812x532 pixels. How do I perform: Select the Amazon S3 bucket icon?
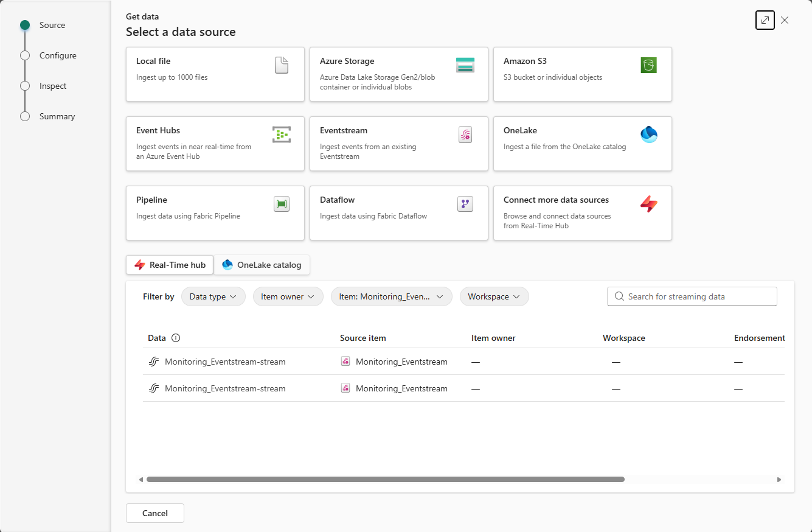649,65
